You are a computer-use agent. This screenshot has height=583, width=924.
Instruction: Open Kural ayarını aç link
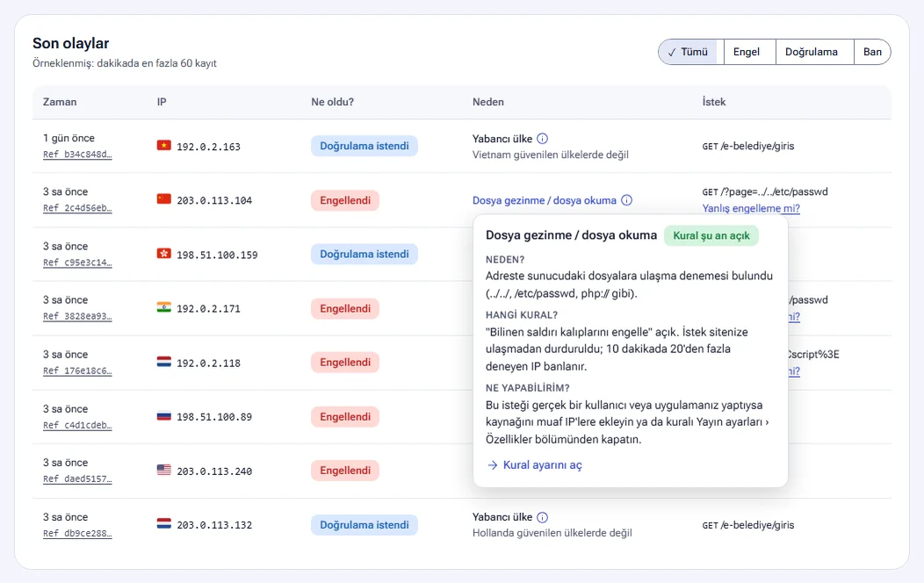click(542, 465)
